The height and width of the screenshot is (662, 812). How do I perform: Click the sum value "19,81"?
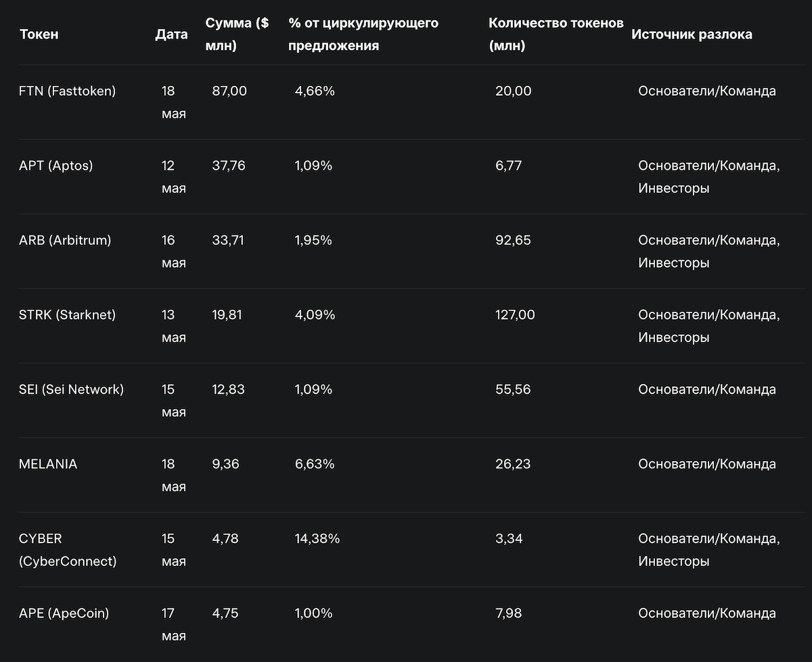227,314
